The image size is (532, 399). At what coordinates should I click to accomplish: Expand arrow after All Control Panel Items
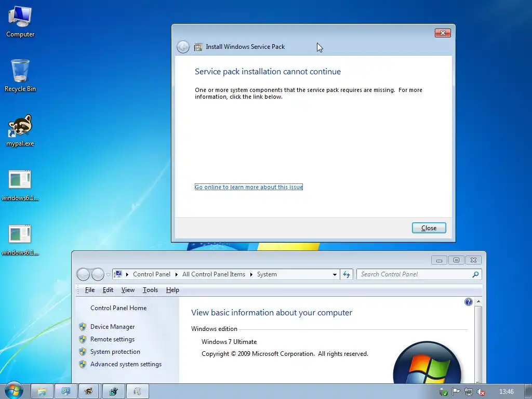pos(251,274)
